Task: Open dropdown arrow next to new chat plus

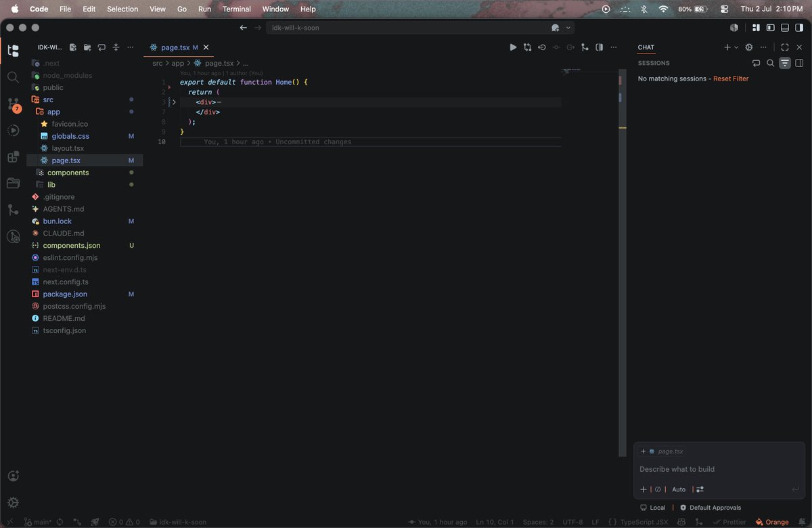Action: [736, 47]
